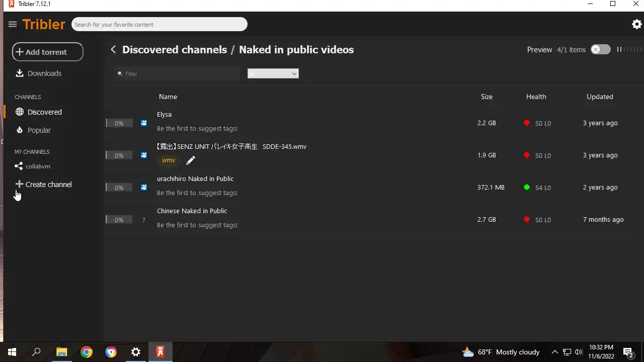Click the Elysa torrent name

pyautogui.click(x=164, y=115)
